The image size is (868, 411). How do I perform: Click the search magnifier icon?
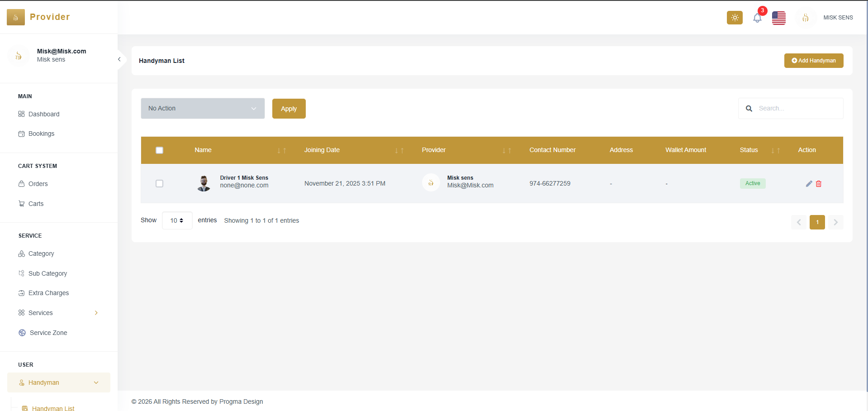click(x=749, y=109)
